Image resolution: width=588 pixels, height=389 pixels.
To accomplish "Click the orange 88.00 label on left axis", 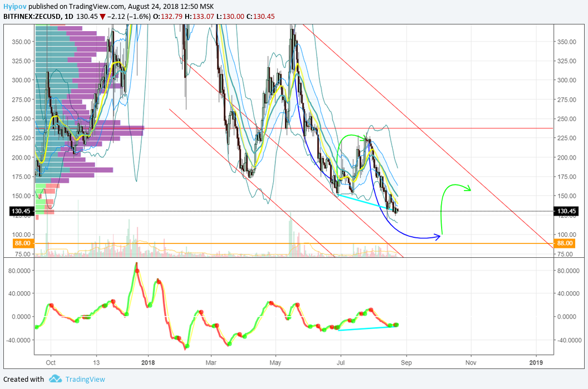I will coord(22,243).
